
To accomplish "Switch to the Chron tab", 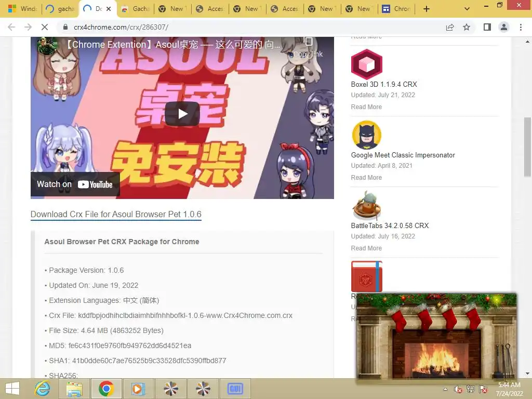I will 396,9.
